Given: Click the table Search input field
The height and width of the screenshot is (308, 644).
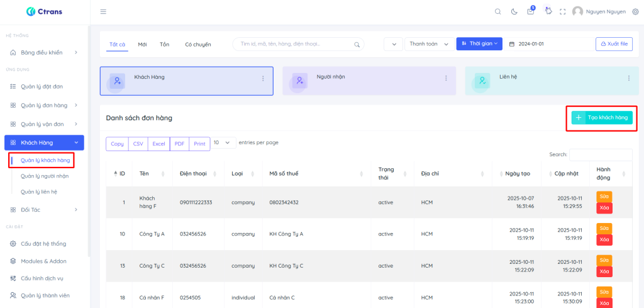Looking at the screenshot, I should click(x=601, y=154).
